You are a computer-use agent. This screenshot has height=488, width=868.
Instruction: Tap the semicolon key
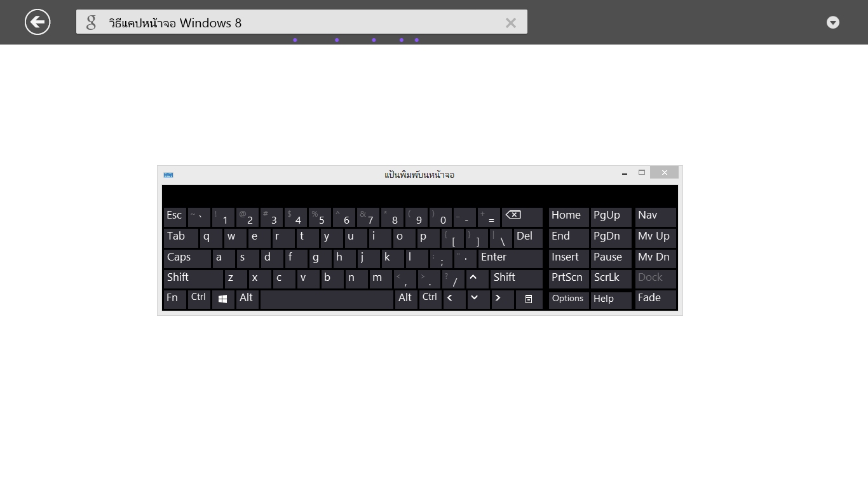tap(441, 259)
